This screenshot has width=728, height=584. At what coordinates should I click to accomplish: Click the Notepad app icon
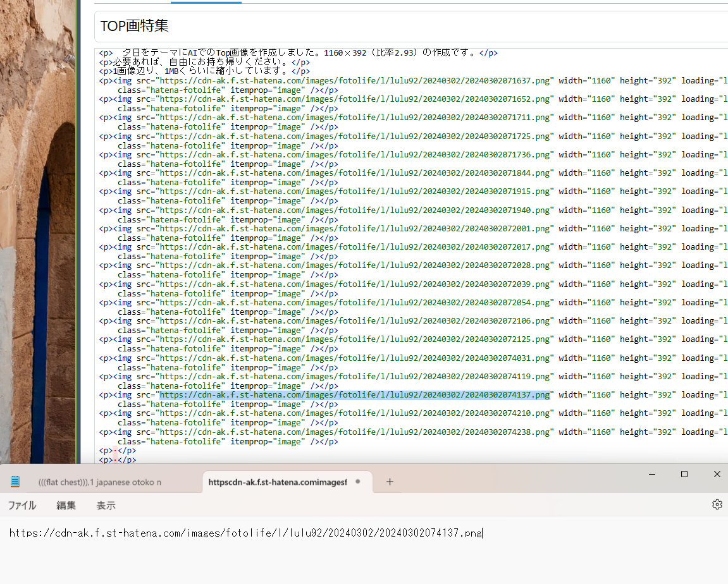click(15, 482)
